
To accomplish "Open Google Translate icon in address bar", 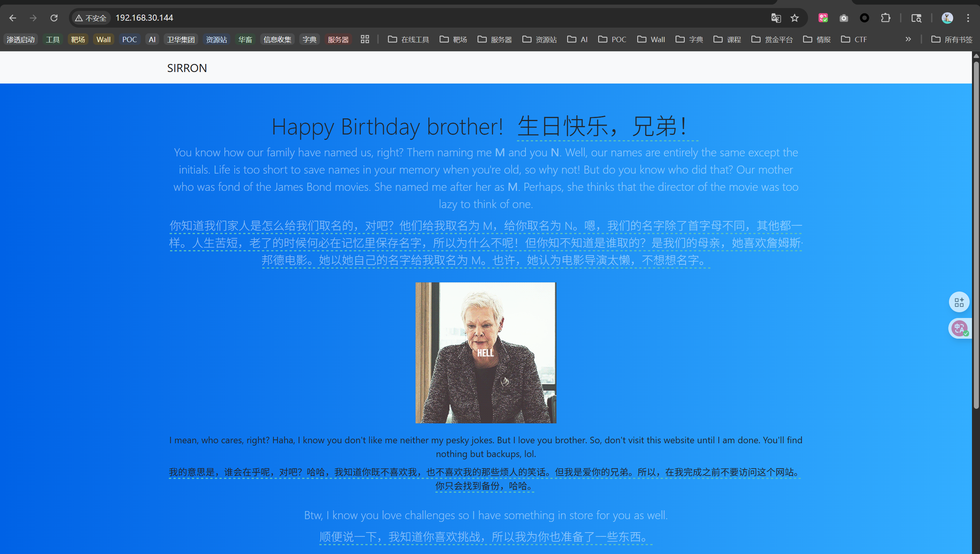I will coord(776,18).
